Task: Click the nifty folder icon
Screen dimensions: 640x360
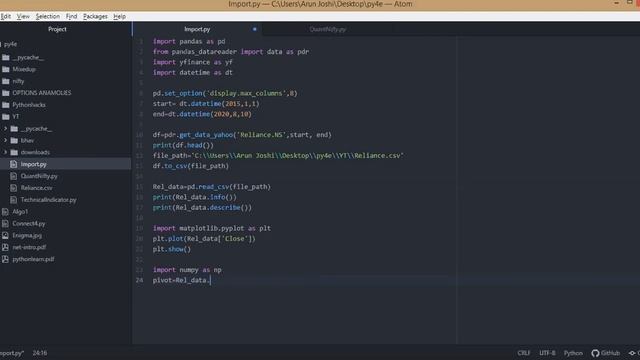Action: click(6, 81)
